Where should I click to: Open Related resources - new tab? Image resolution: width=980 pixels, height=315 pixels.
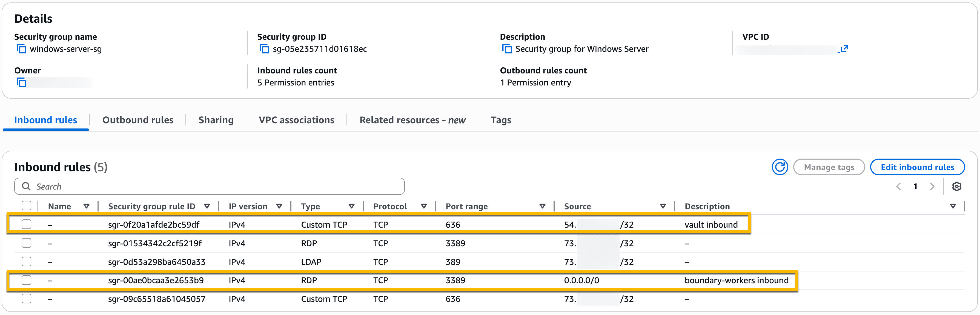[x=412, y=120]
